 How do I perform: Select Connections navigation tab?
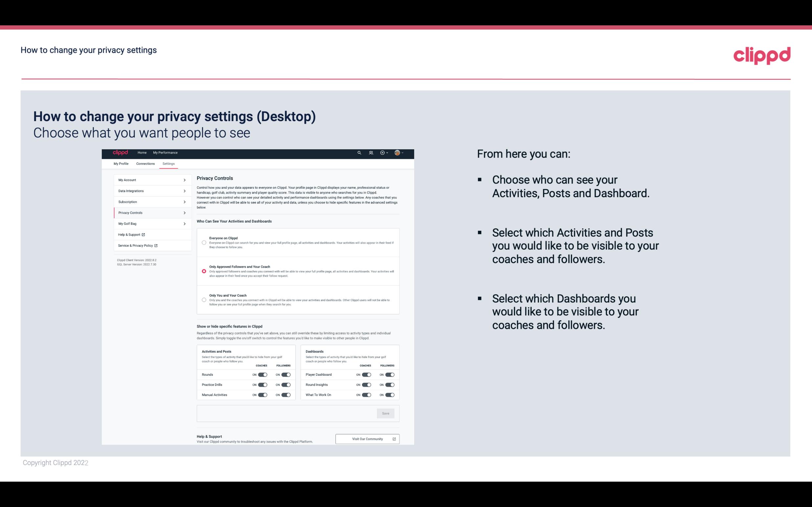(145, 163)
